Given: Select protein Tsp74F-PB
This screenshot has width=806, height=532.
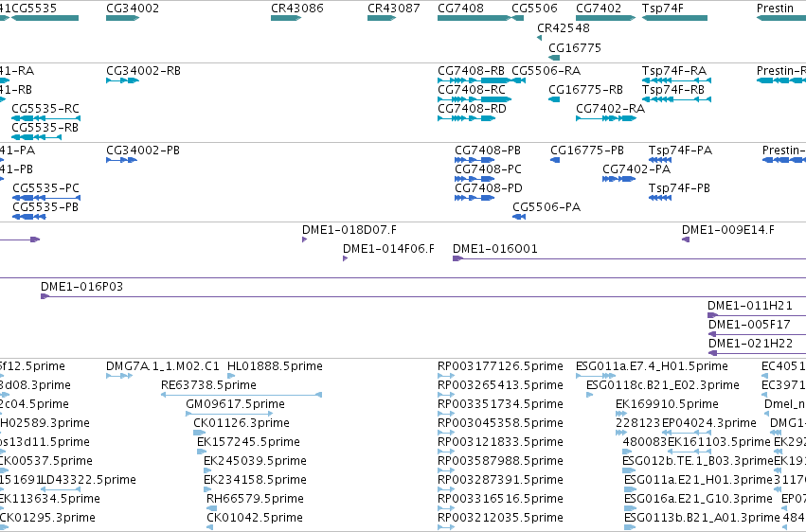Looking at the screenshot, I should [660, 198].
